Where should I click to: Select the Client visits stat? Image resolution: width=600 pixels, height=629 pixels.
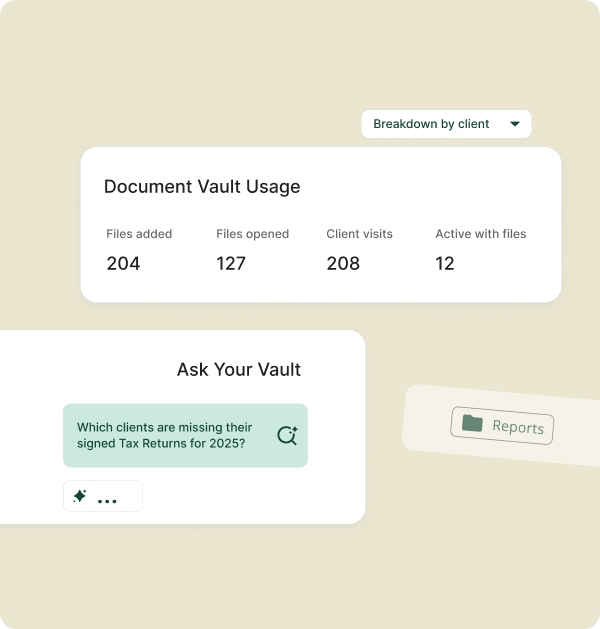pyautogui.click(x=359, y=234)
